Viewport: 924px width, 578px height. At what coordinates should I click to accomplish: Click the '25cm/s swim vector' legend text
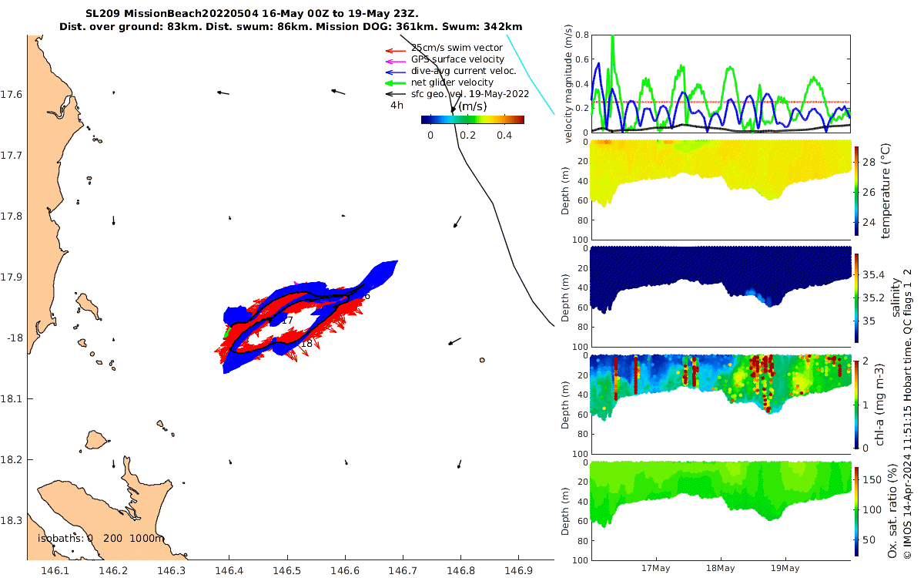tap(457, 48)
